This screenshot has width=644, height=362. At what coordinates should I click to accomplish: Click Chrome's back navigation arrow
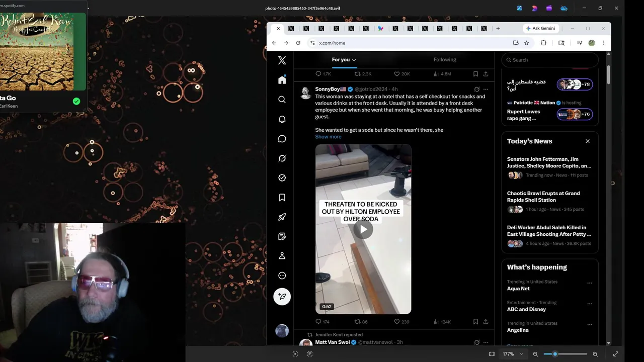[274, 43]
